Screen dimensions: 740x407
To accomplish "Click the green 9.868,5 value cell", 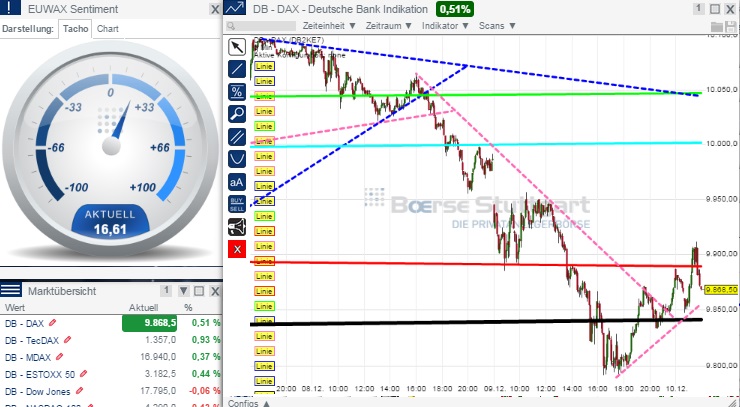I will coord(150,323).
